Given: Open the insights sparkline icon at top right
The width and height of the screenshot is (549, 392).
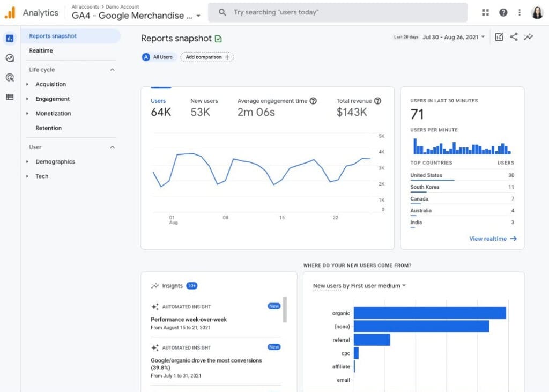Looking at the screenshot, I should point(528,37).
